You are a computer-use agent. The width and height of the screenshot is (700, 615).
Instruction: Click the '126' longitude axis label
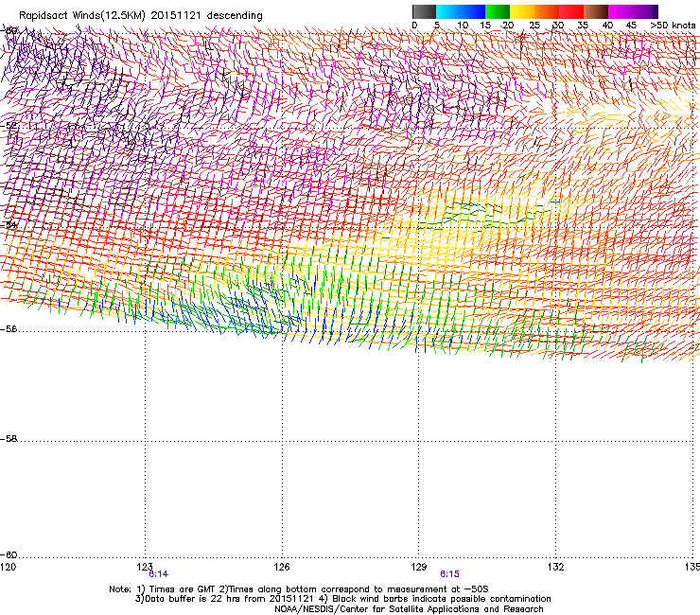point(282,567)
